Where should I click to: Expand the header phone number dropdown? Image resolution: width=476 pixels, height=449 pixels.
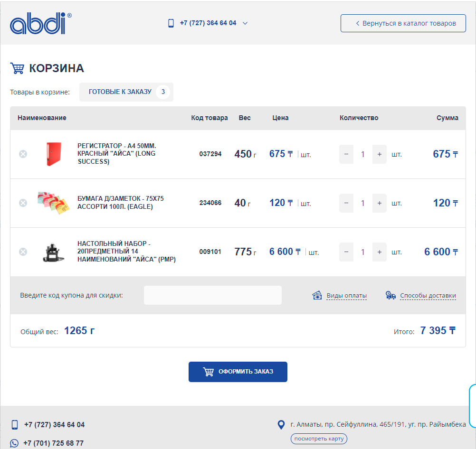(245, 23)
